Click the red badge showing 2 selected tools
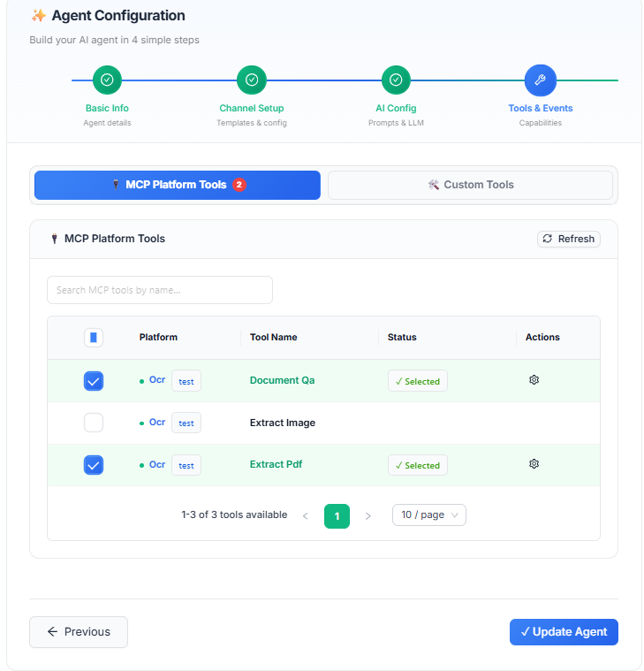This screenshot has height=671, width=644. tap(239, 185)
